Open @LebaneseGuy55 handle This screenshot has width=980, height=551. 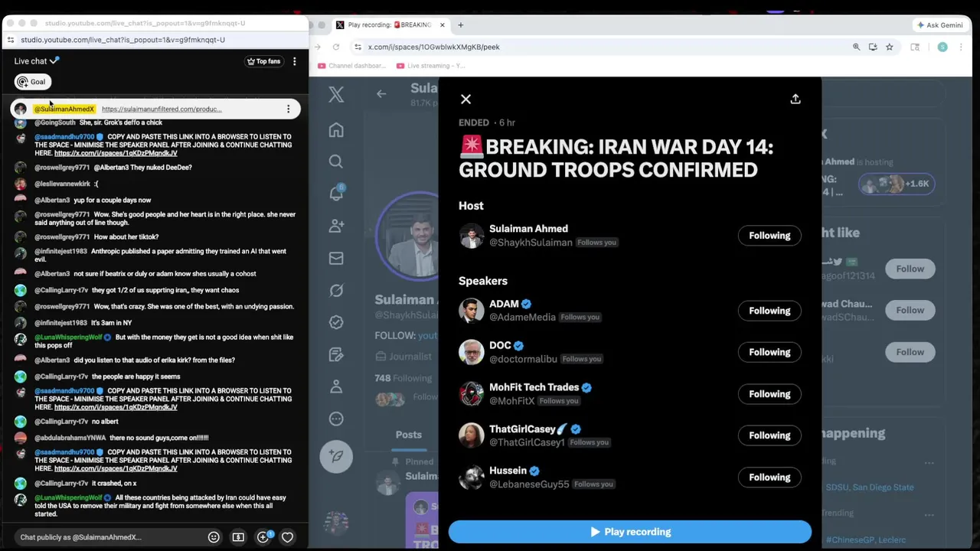(529, 484)
